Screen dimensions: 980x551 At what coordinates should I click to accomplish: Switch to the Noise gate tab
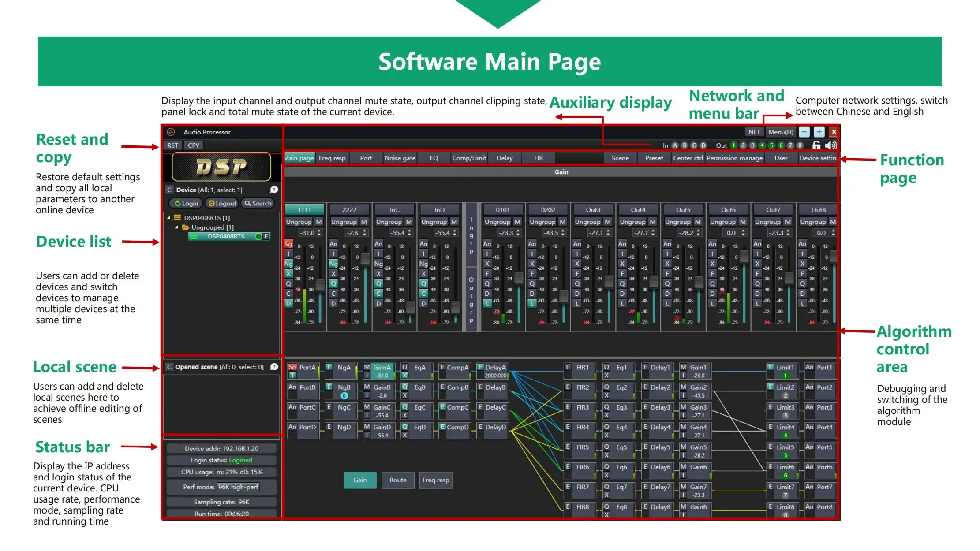[x=400, y=158]
